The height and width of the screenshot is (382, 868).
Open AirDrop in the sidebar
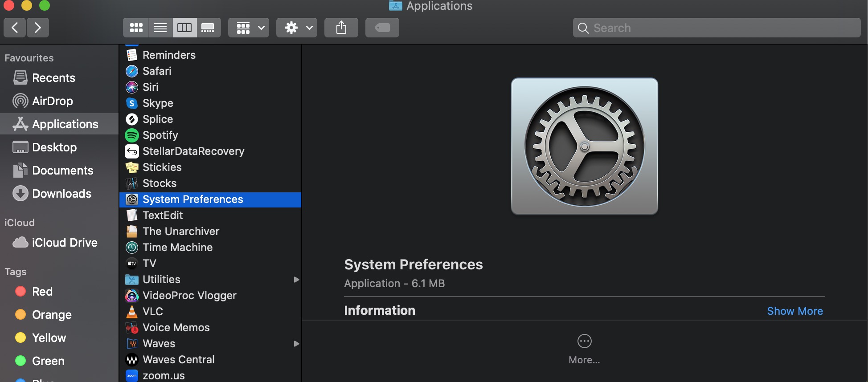59,101
